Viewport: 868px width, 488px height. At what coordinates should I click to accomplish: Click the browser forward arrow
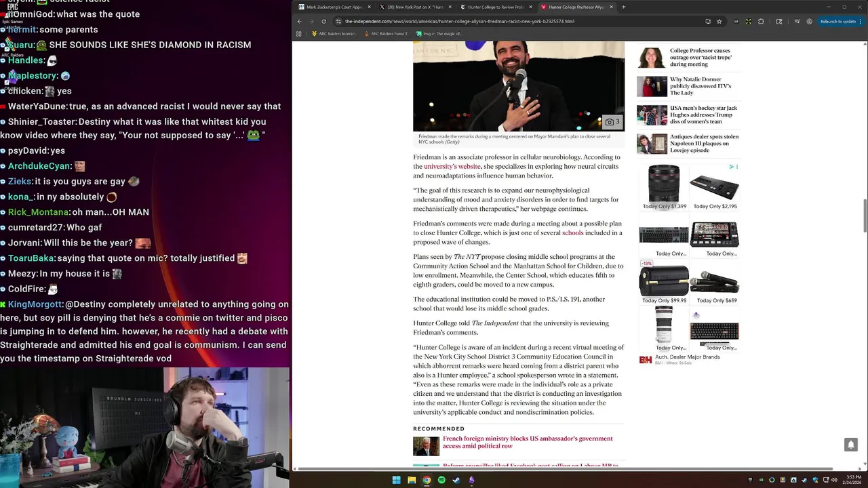(x=311, y=21)
